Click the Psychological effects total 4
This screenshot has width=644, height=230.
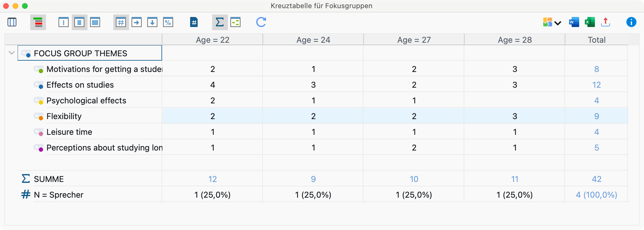click(596, 101)
